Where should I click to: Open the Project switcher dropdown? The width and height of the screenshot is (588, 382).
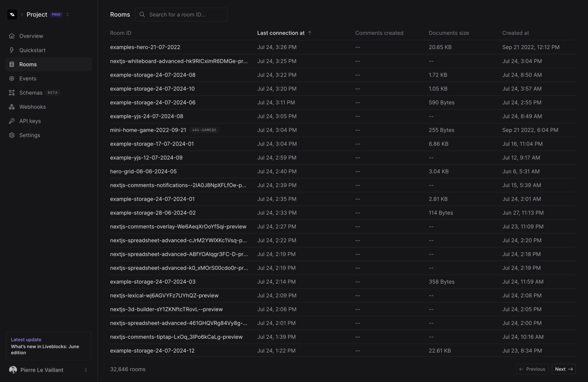67,15
